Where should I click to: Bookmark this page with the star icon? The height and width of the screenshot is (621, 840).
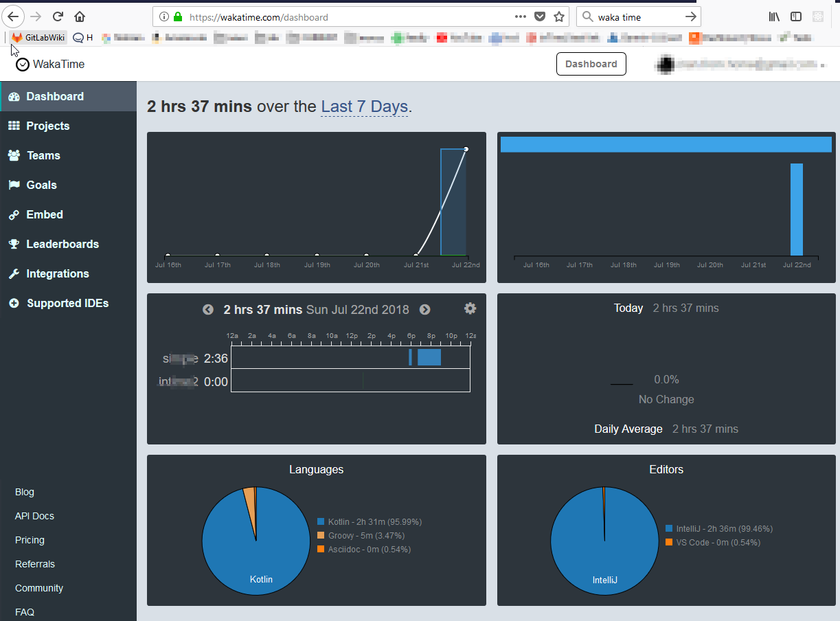(x=559, y=16)
